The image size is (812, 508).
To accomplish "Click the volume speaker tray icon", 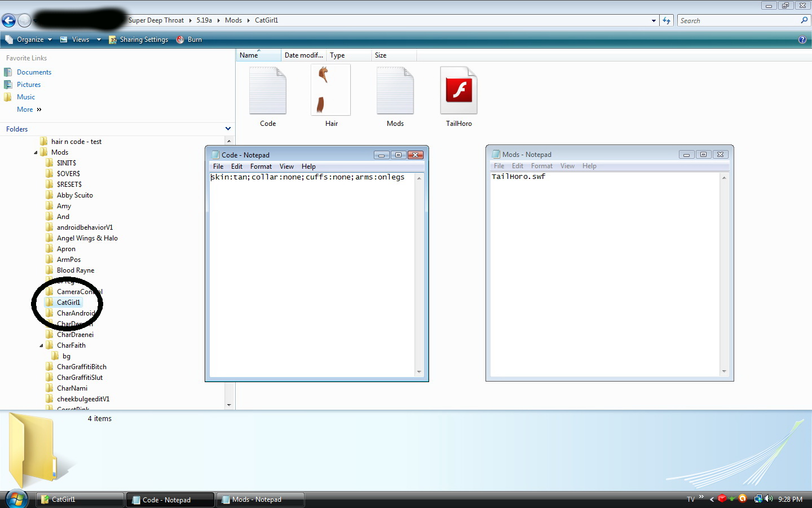I will point(769,499).
